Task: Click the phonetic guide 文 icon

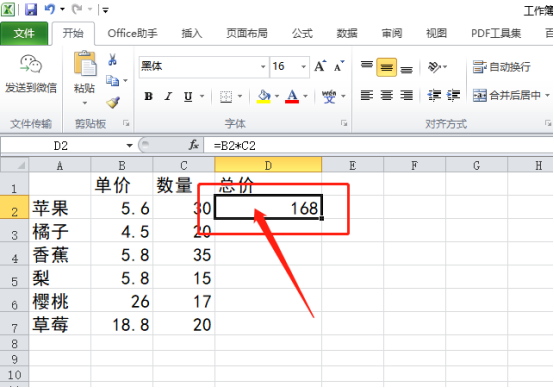Action: click(x=329, y=96)
